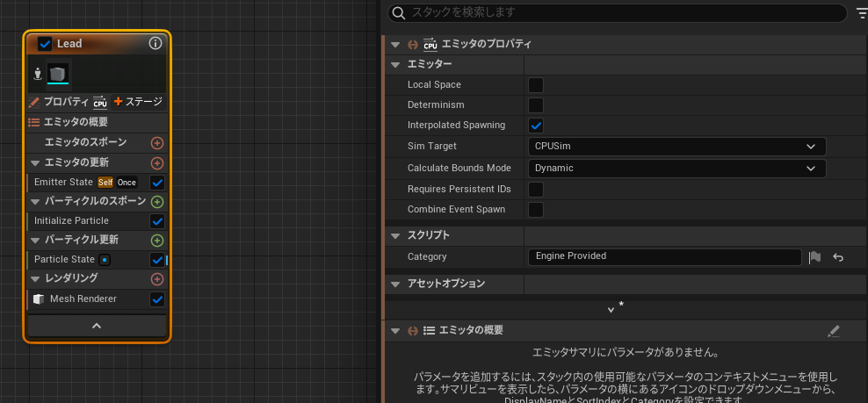Click the プロパティ pencil icon in Lead emitter
This screenshot has width=868, height=403.
coord(34,102)
